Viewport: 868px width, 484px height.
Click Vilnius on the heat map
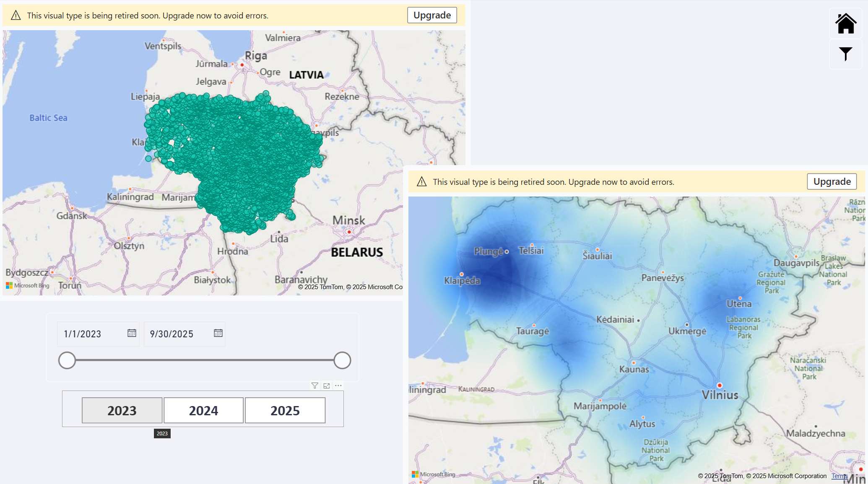(720, 394)
